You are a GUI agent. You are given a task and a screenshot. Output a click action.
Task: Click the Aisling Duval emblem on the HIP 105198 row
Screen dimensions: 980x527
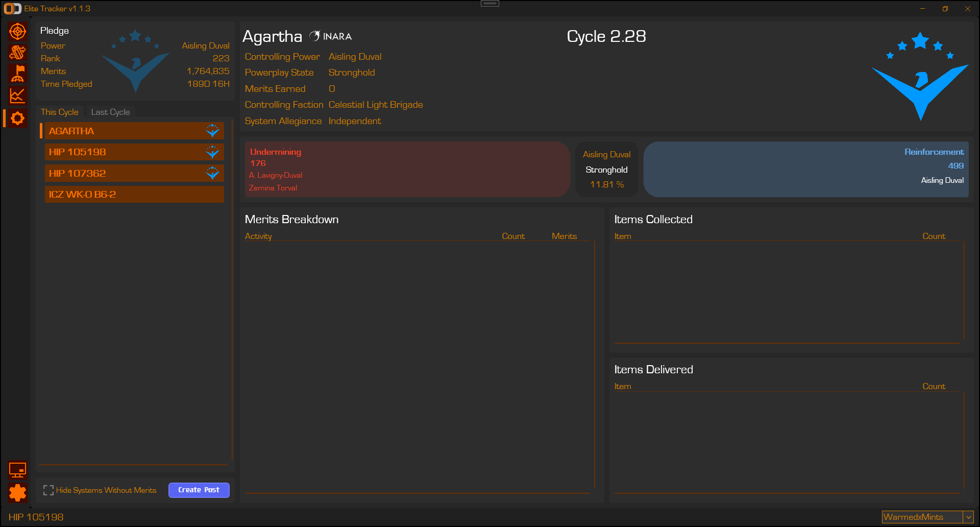pos(212,152)
